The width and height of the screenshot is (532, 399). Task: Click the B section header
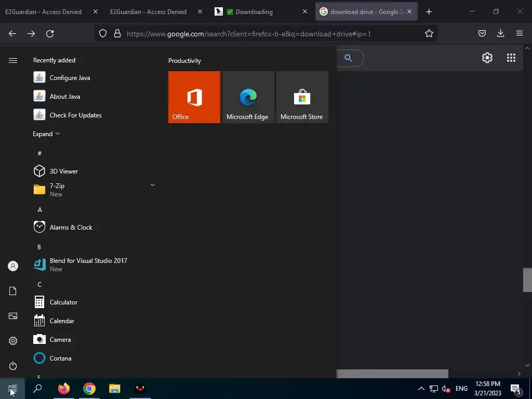39,247
